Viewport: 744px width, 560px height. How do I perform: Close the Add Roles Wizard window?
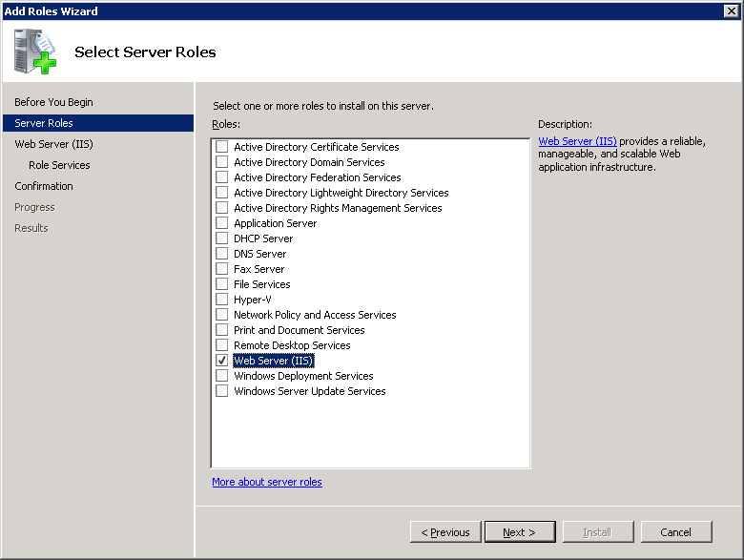(x=732, y=10)
